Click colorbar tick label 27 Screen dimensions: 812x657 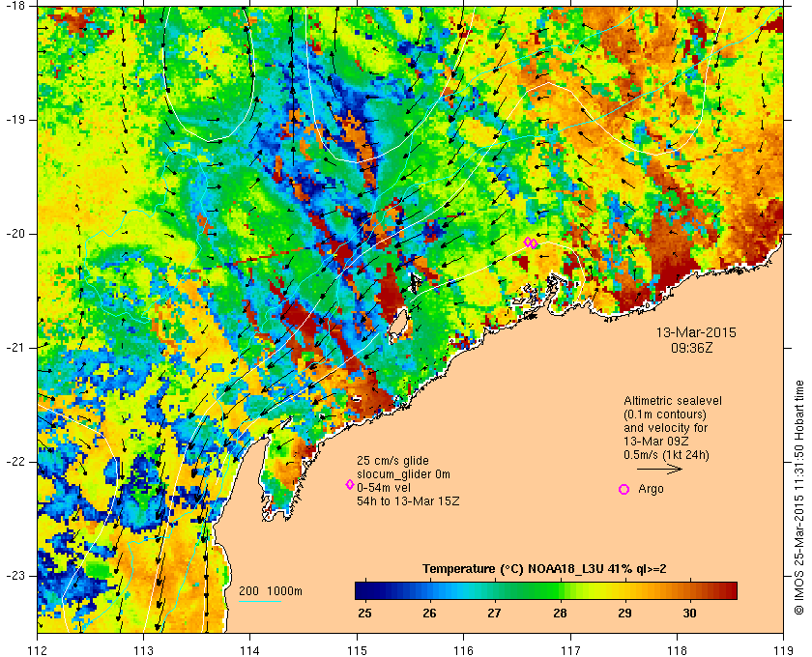point(495,613)
